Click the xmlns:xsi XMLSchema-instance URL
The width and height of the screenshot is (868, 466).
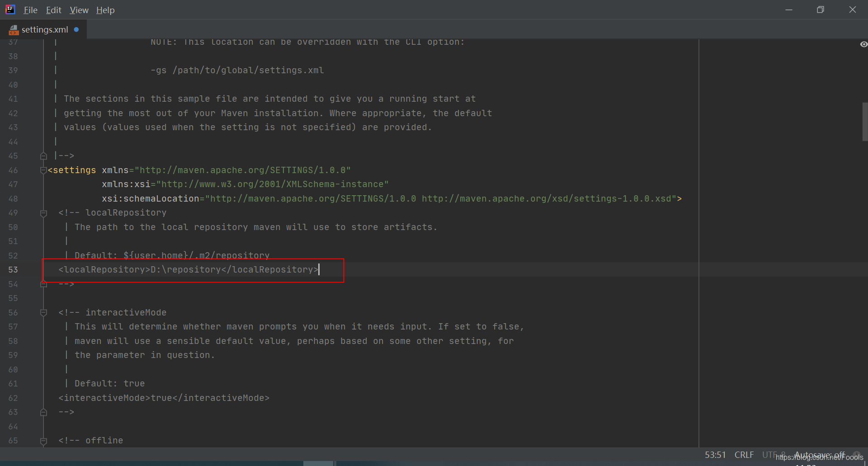coord(273,184)
